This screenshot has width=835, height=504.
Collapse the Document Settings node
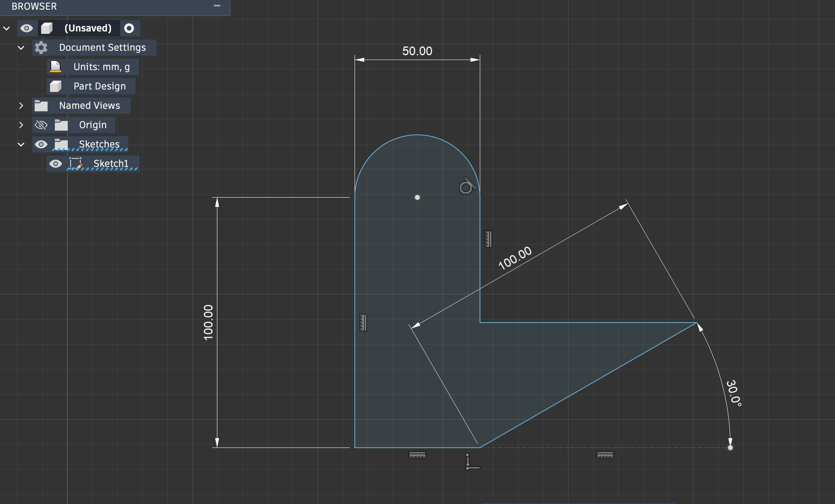click(x=21, y=48)
